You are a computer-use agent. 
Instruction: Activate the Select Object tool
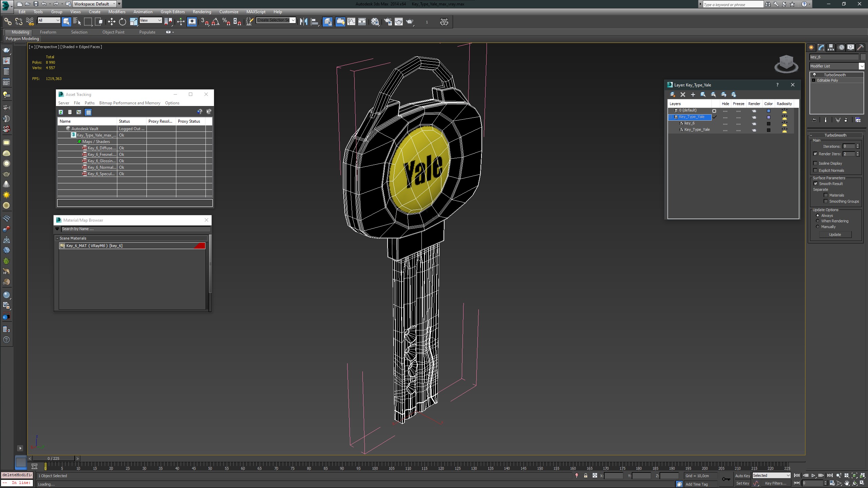[x=66, y=22]
